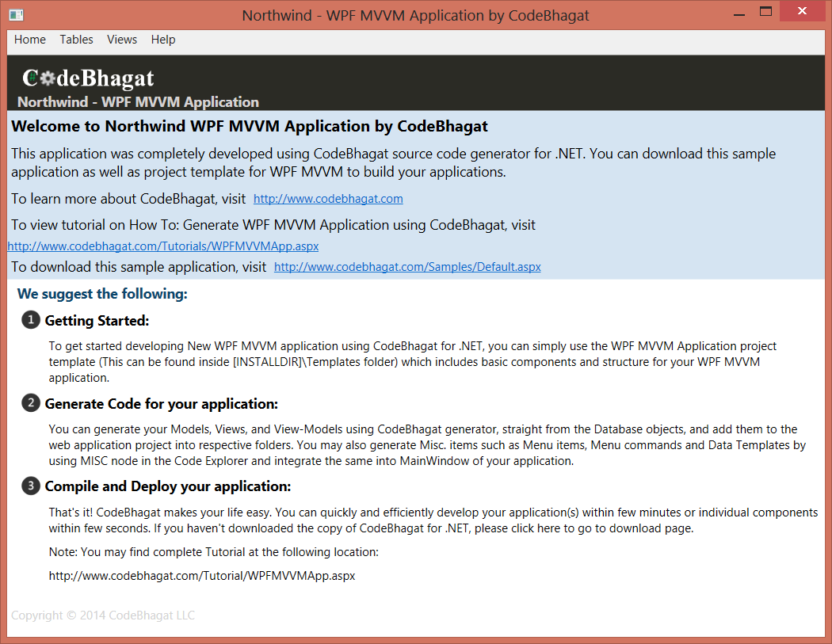The width and height of the screenshot is (832, 644).
Task: Click the gear icon in the CodeBhagat logo
Action: click(48, 78)
